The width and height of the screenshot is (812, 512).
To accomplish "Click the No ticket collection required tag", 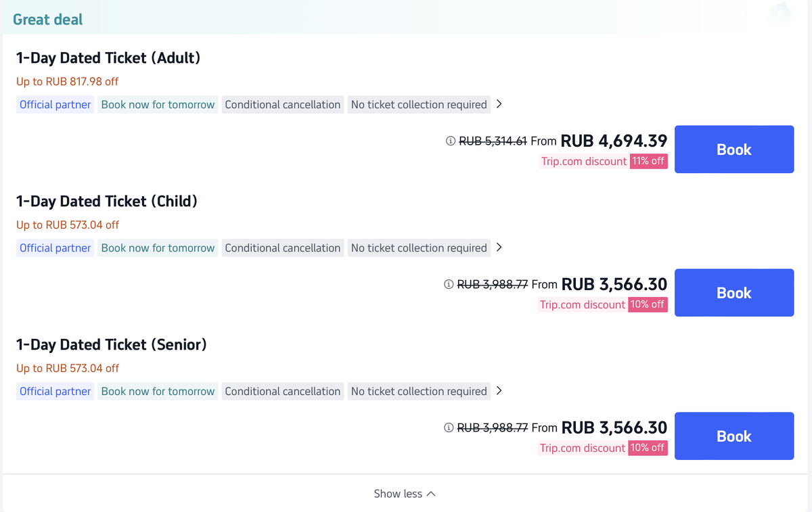I will click(x=418, y=104).
